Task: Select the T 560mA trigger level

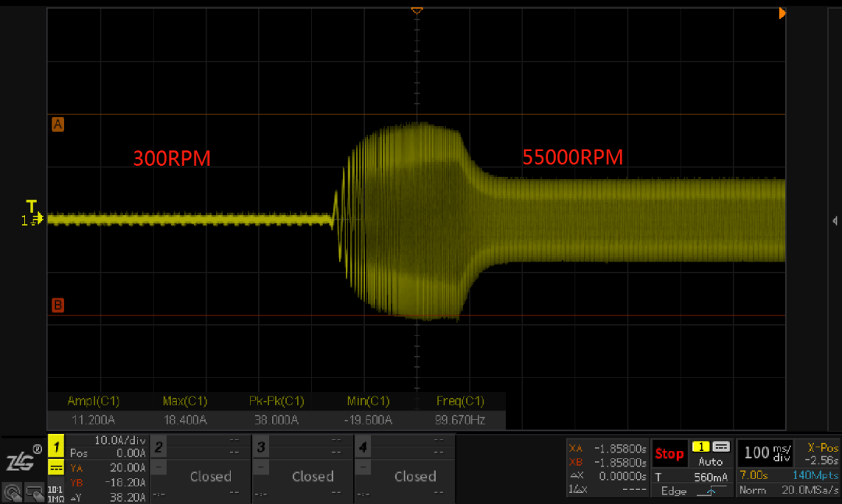Action: (x=691, y=477)
